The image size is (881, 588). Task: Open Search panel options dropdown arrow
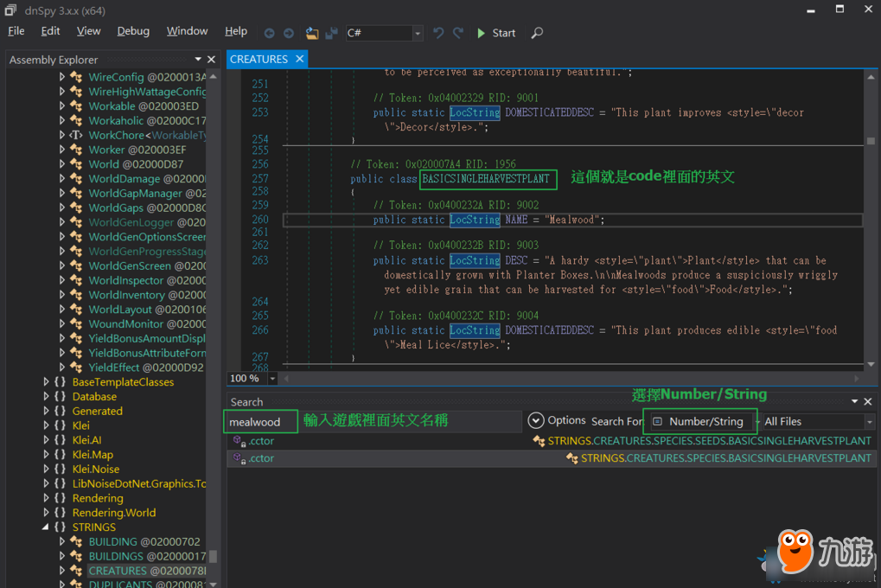(x=854, y=401)
